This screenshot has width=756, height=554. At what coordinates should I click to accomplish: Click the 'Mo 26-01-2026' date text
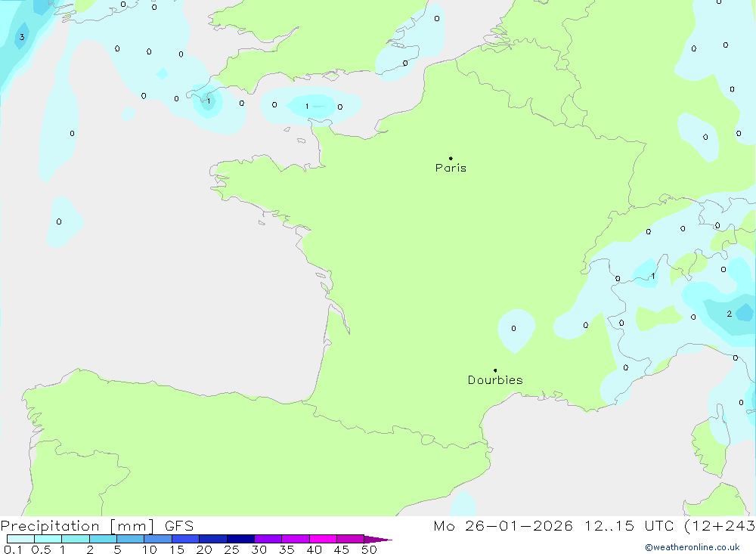503,526
